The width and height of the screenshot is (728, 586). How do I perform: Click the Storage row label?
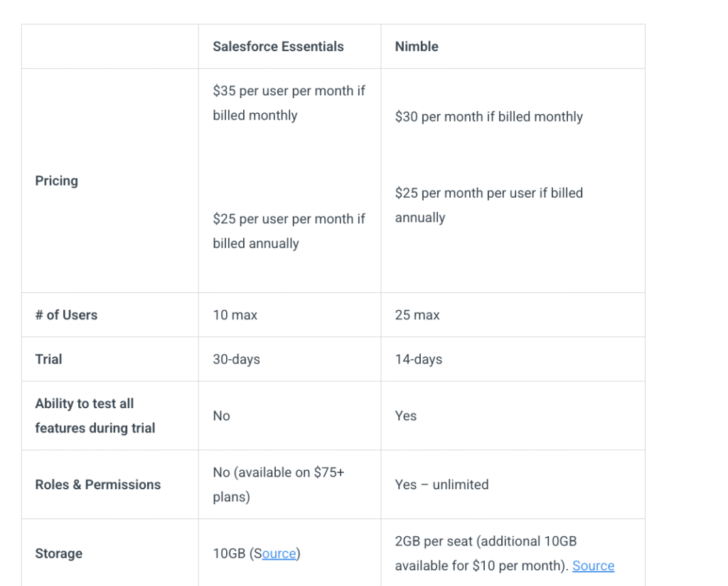point(58,553)
